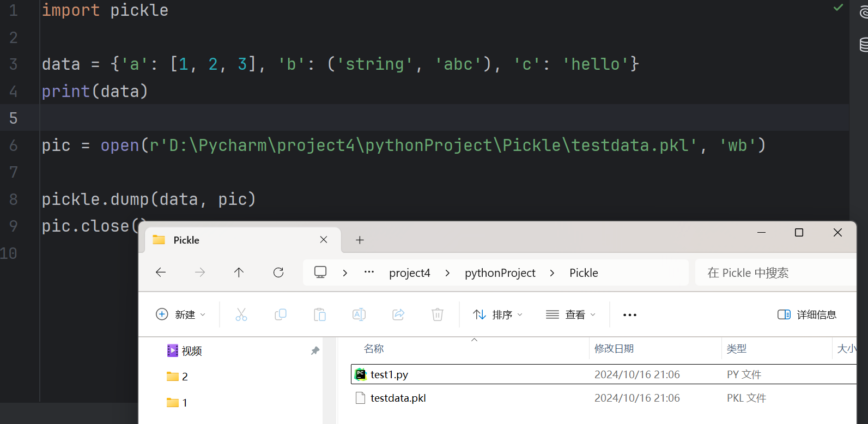Sort by the 类型 column header
Viewport: 868px width, 424px height.
pyautogui.click(x=737, y=349)
